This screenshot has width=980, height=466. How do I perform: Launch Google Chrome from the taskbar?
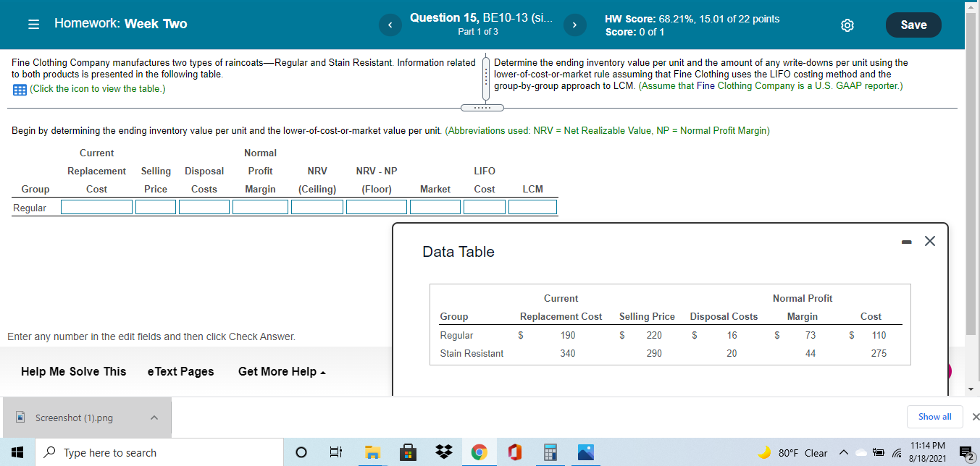[479, 452]
